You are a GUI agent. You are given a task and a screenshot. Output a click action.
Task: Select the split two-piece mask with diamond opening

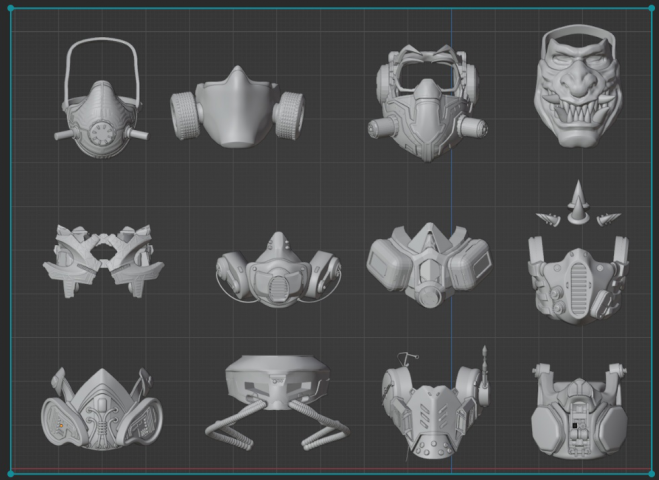tap(103, 261)
